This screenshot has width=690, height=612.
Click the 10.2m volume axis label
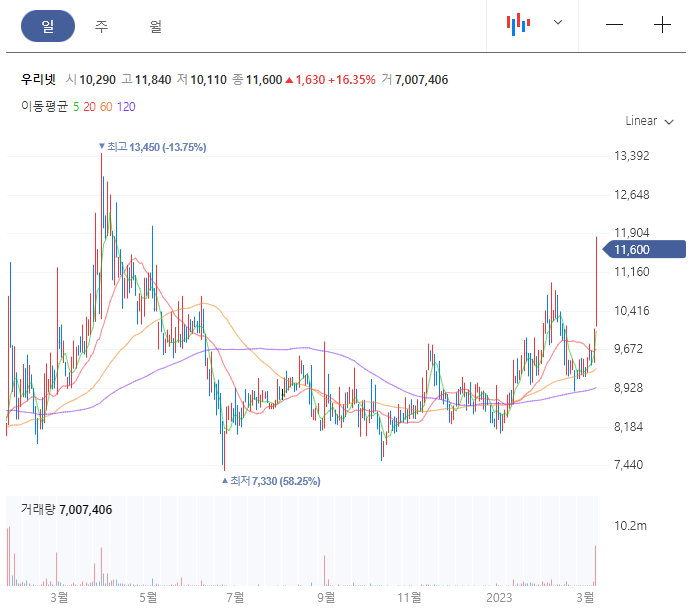(x=630, y=525)
